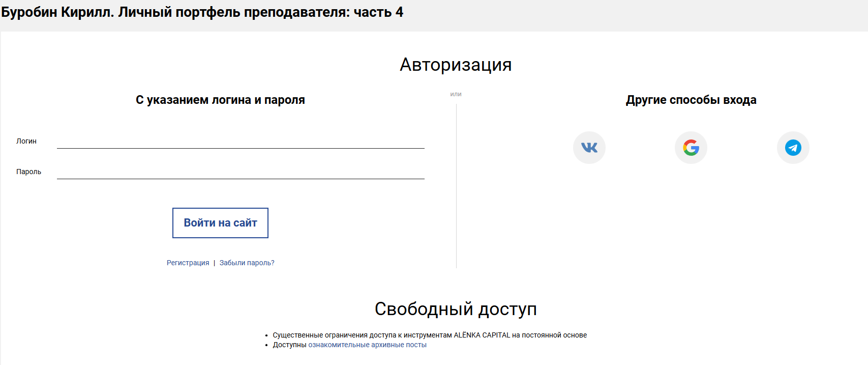
Task: Click the Другие способы входа heading
Action: [x=691, y=100]
